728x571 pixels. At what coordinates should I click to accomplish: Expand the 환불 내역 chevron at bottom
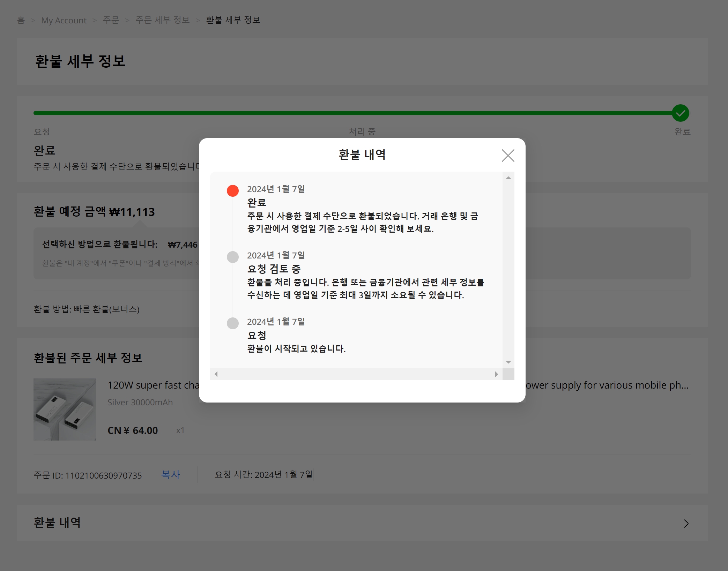click(686, 524)
